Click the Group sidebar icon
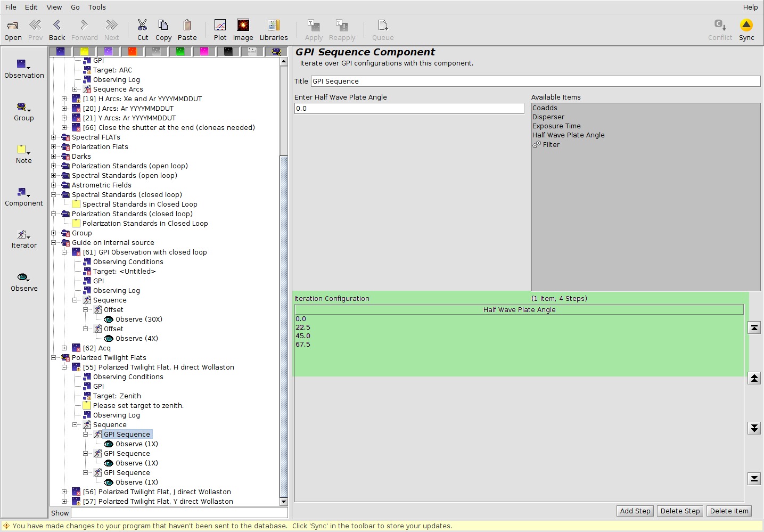Screen dimensions: 764x532 coord(24,107)
